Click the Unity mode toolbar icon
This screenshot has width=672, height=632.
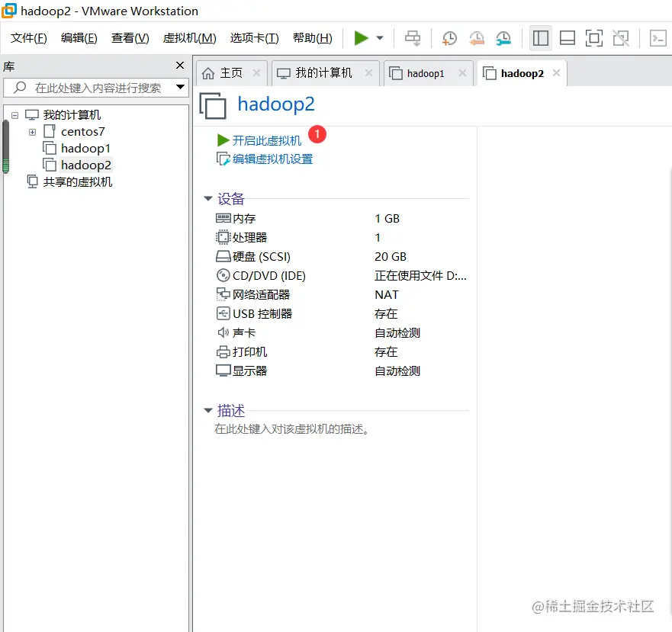(x=621, y=38)
